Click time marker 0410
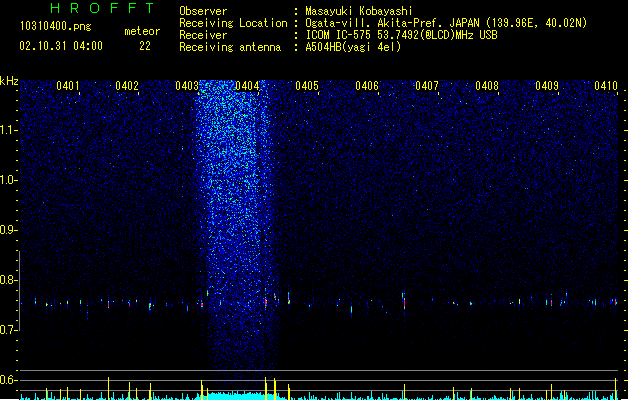Image resolution: width=629 pixels, height=400 pixels. coord(606,86)
